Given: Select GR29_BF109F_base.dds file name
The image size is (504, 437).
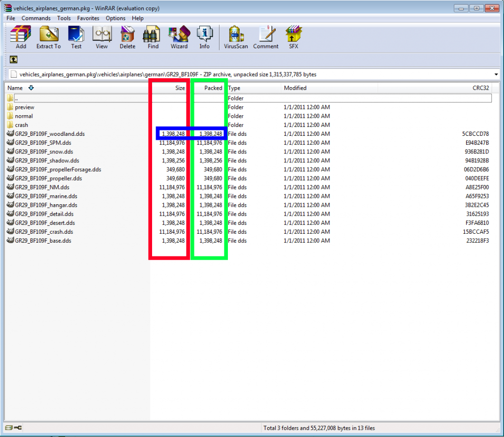Looking at the screenshot, I should pos(43,241).
